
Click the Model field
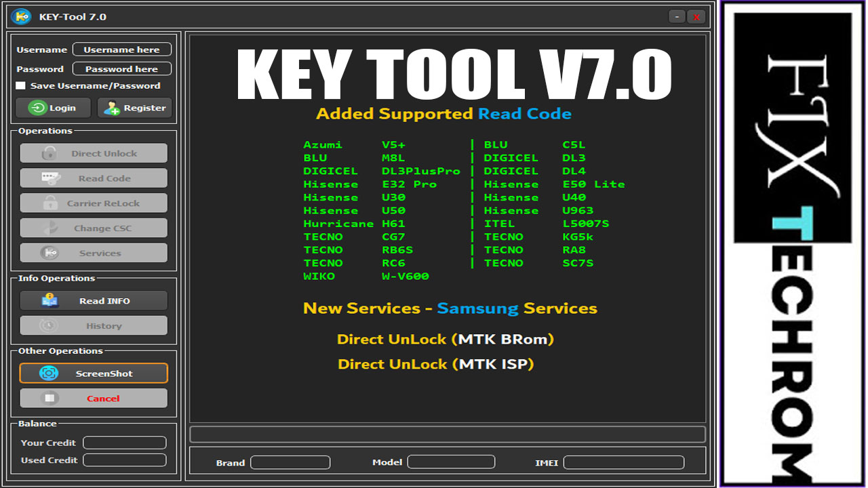pyautogui.click(x=451, y=462)
